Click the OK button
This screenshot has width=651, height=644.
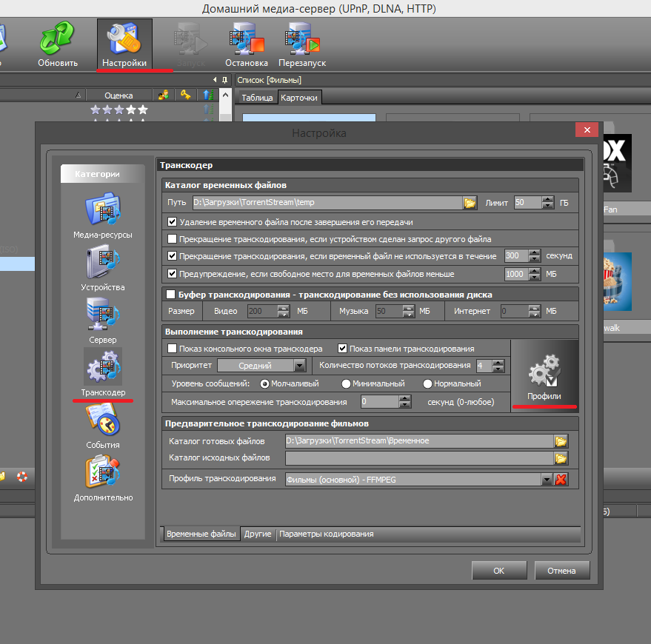[498, 571]
